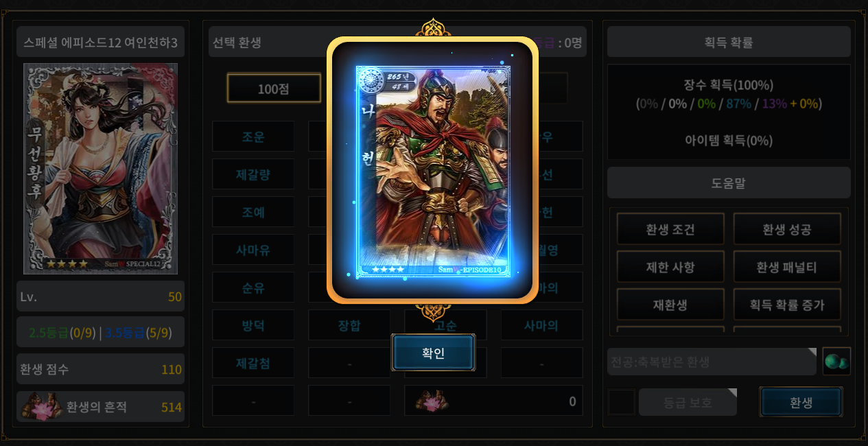
Task: Toggle the checkbox beside 등급 보호
Action: click(622, 402)
